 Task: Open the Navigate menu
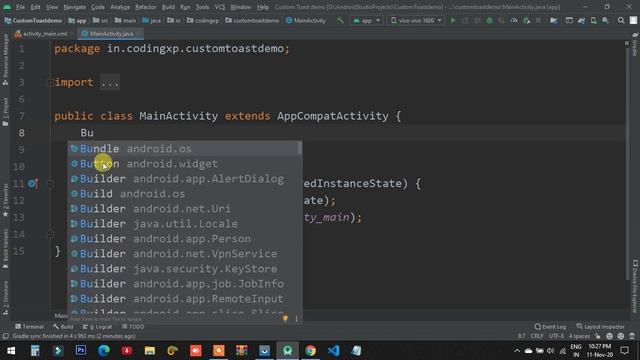pyautogui.click(x=75, y=7)
